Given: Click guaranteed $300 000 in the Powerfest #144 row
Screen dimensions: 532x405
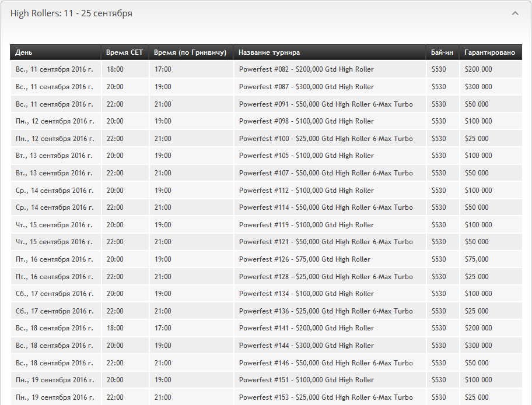Looking at the screenshot, I should point(478,346).
